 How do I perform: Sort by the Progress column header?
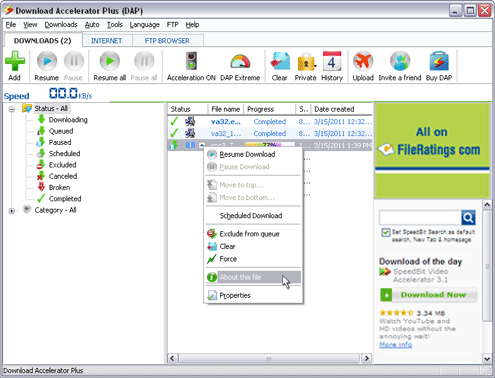[269, 109]
